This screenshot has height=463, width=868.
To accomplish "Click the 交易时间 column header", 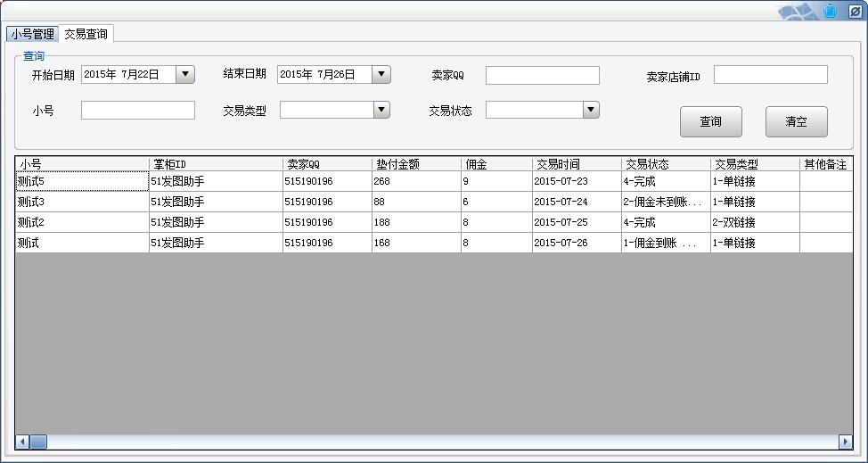I will point(577,164).
